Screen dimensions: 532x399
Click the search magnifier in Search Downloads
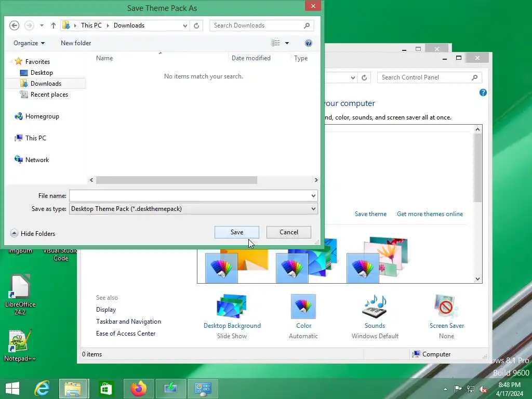307,25
